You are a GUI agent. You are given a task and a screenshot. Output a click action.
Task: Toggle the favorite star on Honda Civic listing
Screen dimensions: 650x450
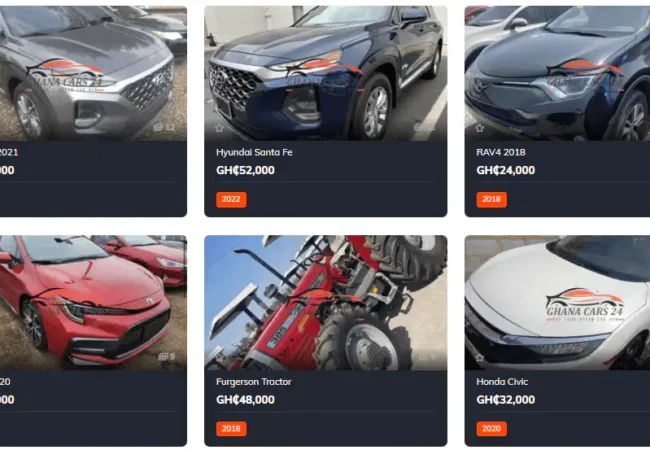[x=480, y=358]
